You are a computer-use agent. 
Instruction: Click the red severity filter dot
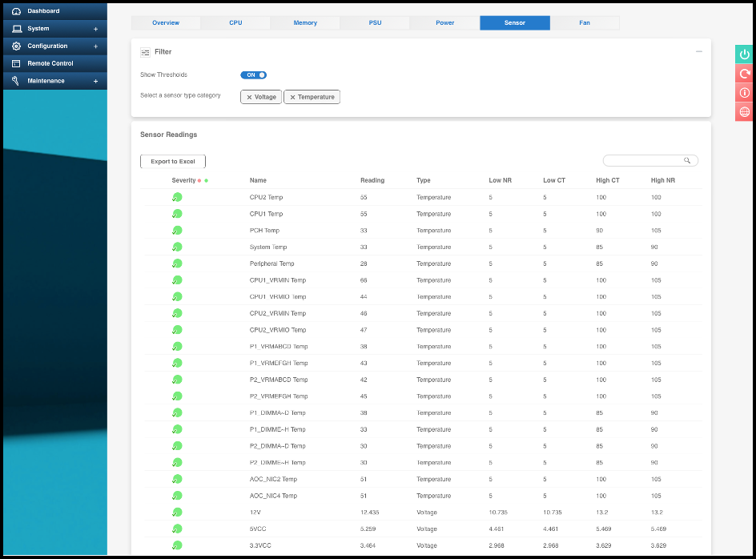point(199,180)
